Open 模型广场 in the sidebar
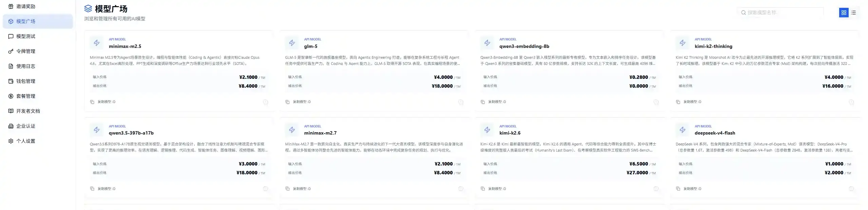868x210 pixels. tap(38, 21)
